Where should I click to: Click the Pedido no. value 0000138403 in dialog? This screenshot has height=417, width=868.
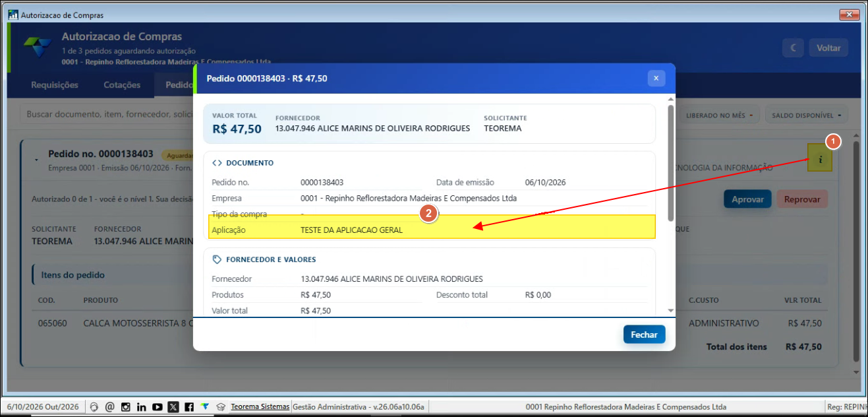pos(322,182)
